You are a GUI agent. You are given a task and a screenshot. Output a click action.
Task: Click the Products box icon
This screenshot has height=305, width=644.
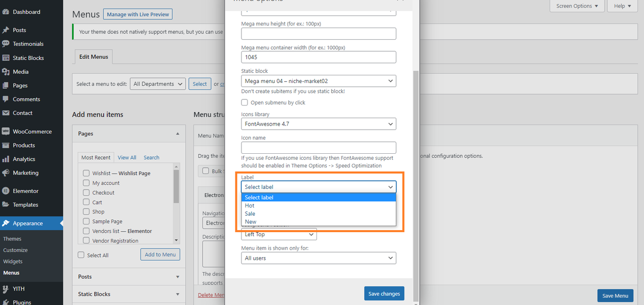click(x=6, y=145)
